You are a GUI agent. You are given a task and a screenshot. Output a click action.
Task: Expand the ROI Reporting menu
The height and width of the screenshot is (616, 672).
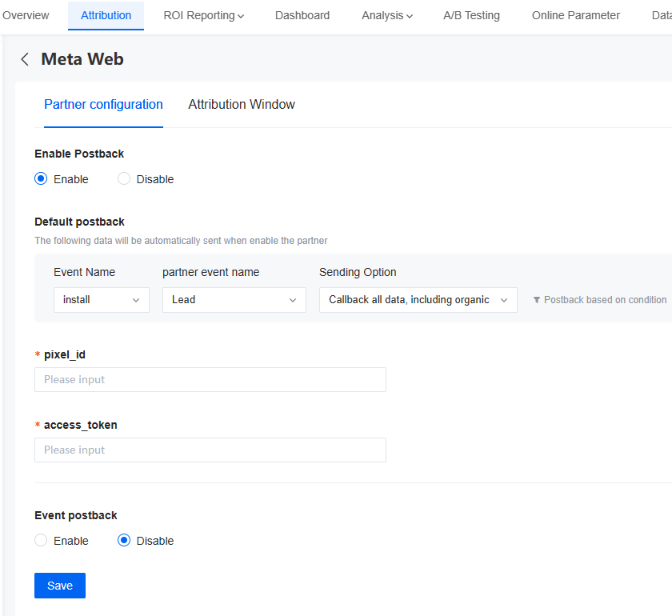pos(203,15)
